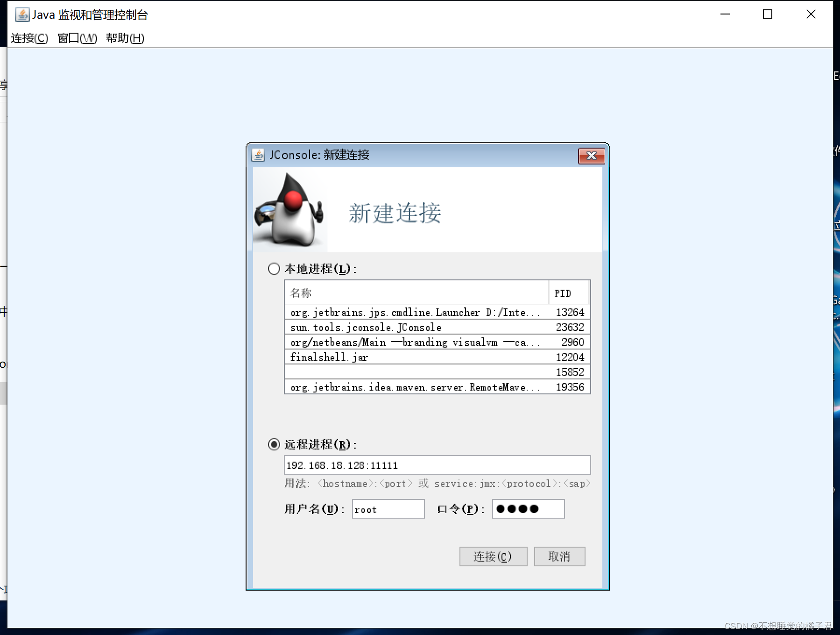Select org.jetbrains.idea.maven.server process row
This screenshot has height=635, width=840.
[x=437, y=387]
